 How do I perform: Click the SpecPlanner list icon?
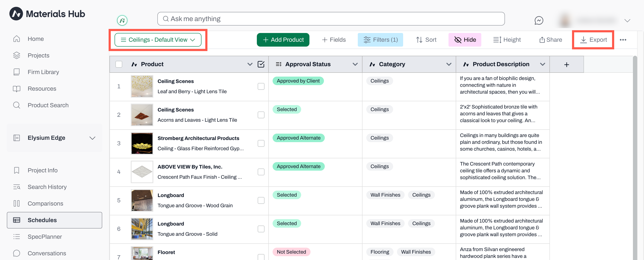(x=16, y=237)
